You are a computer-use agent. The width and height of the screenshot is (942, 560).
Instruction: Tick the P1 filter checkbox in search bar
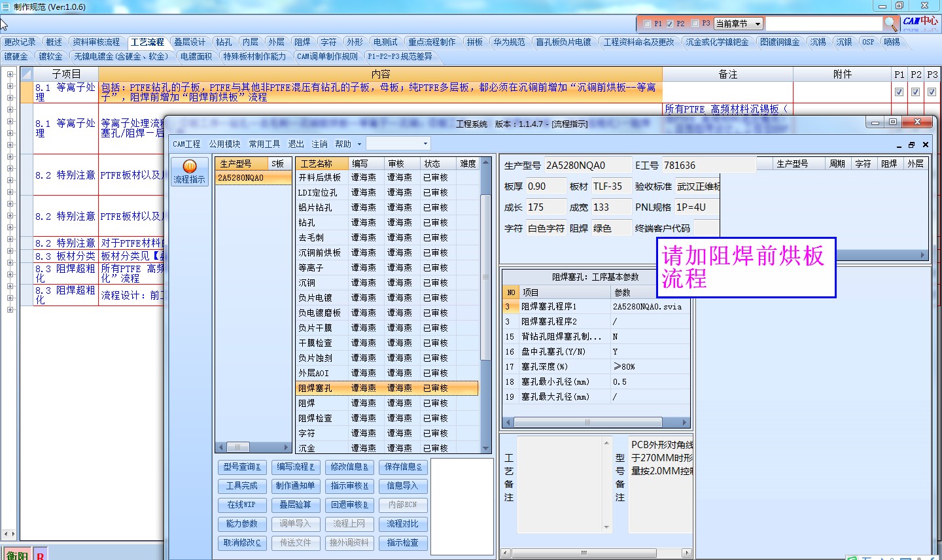coord(647,24)
